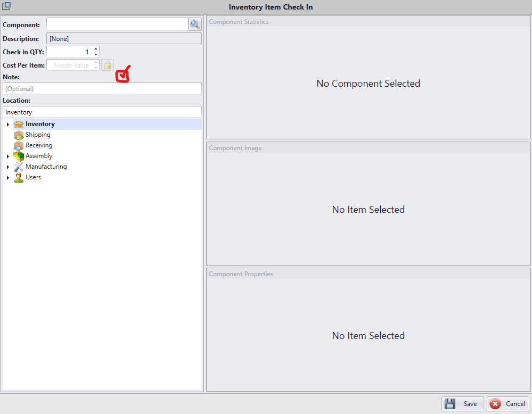Click the Receiving package icon
Viewport: 532px width, 414px height.
point(19,145)
